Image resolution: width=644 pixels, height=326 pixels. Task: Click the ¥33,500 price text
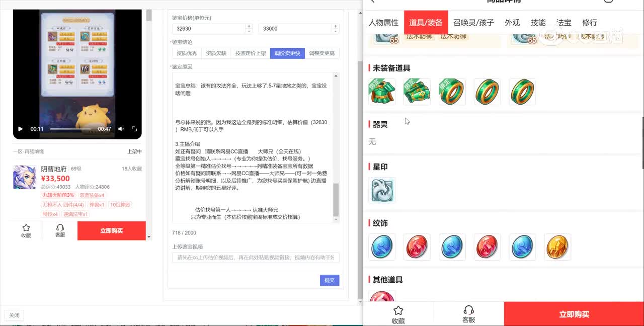55,179
